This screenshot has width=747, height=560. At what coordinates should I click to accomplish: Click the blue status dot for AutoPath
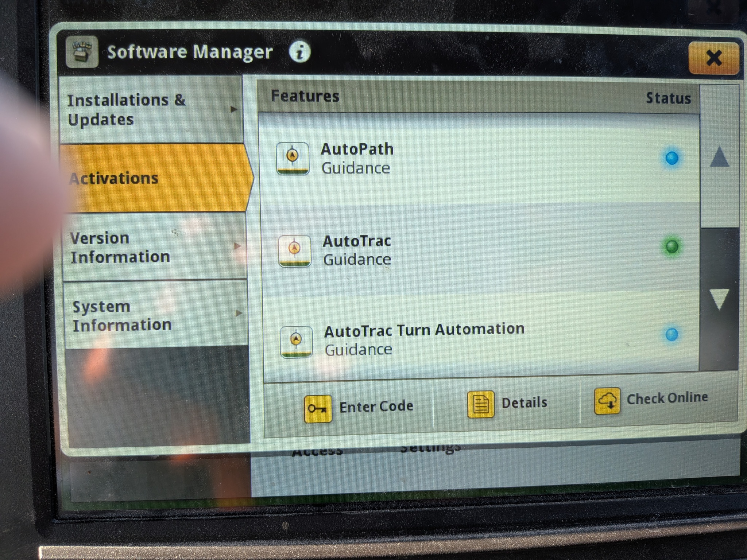[x=672, y=158]
